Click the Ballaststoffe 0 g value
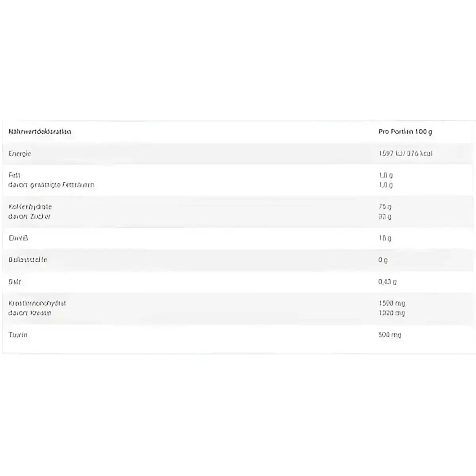 [383, 260]
